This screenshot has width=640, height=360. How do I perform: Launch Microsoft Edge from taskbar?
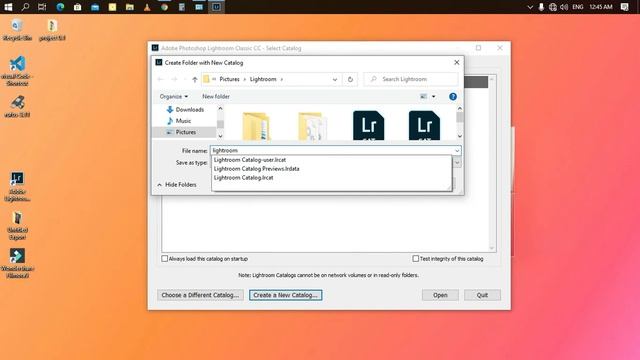point(60,7)
